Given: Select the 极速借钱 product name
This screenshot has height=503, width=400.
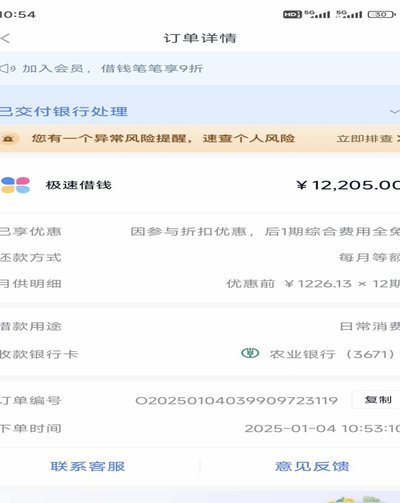Looking at the screenshot, I should [79, 185].
